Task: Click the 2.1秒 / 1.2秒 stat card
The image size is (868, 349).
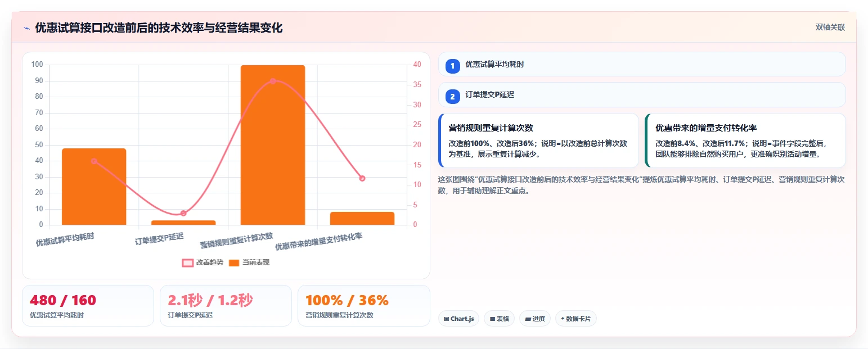Action: pos(226,306)
